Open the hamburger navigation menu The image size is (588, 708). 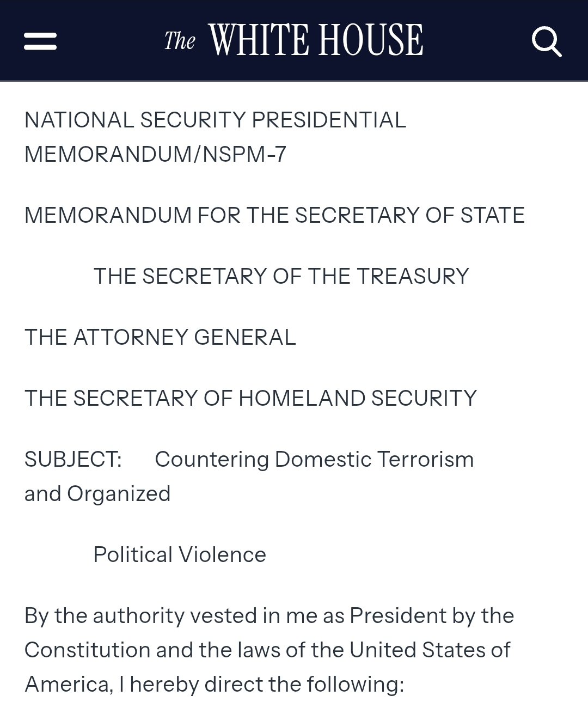click(x=40, y=41)
